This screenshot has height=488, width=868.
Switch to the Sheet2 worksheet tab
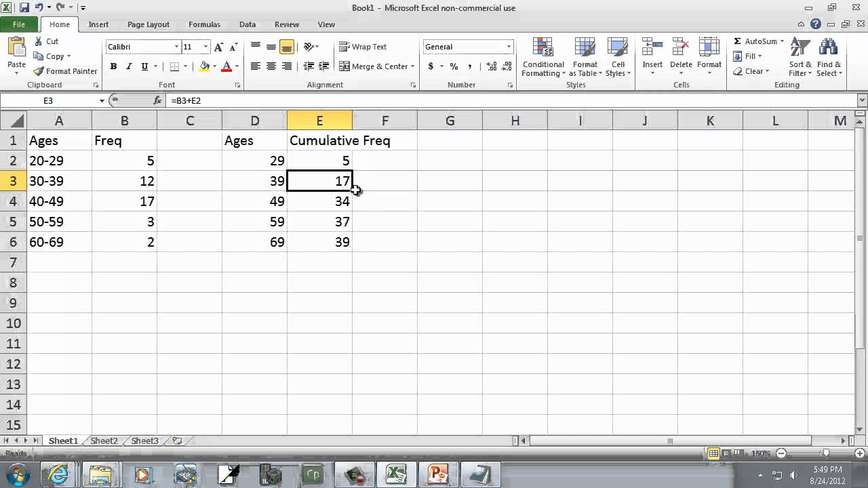104,441
